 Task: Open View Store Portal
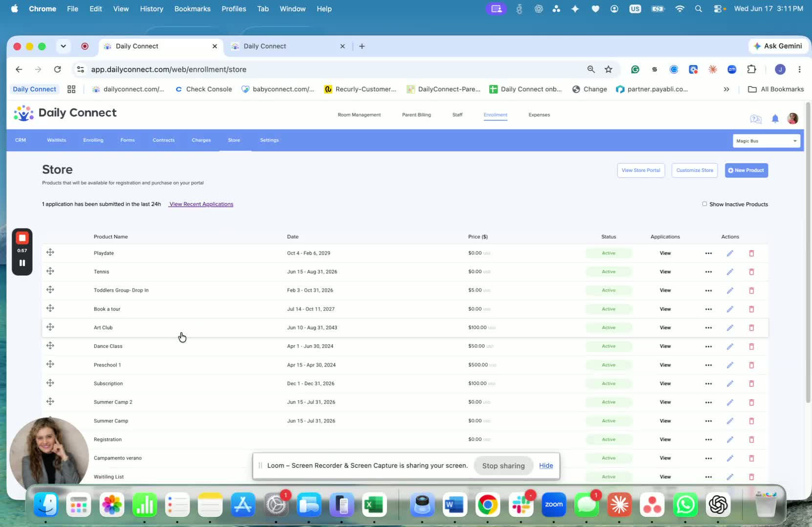[x=641, y=170]
